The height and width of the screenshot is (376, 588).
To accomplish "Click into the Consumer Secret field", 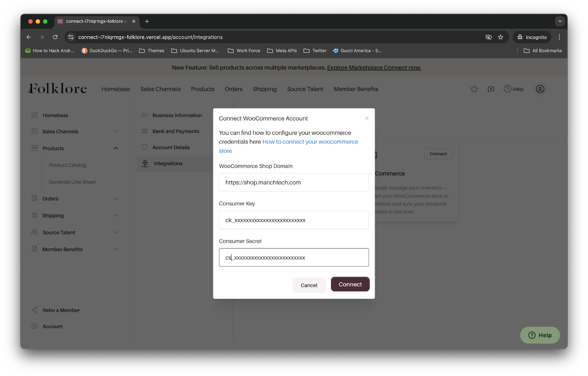I will pyautogui.click(x=294, y=257).
